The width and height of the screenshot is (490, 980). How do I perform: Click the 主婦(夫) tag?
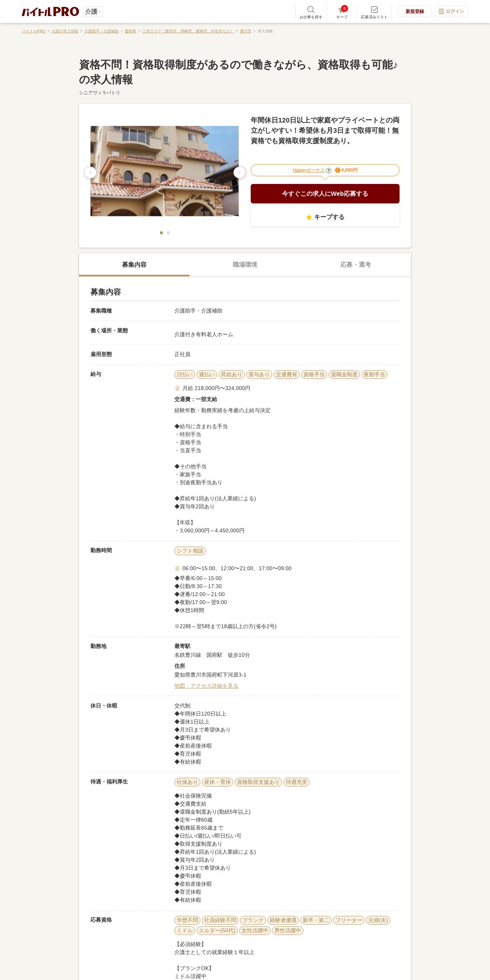(x=378, y=920)
